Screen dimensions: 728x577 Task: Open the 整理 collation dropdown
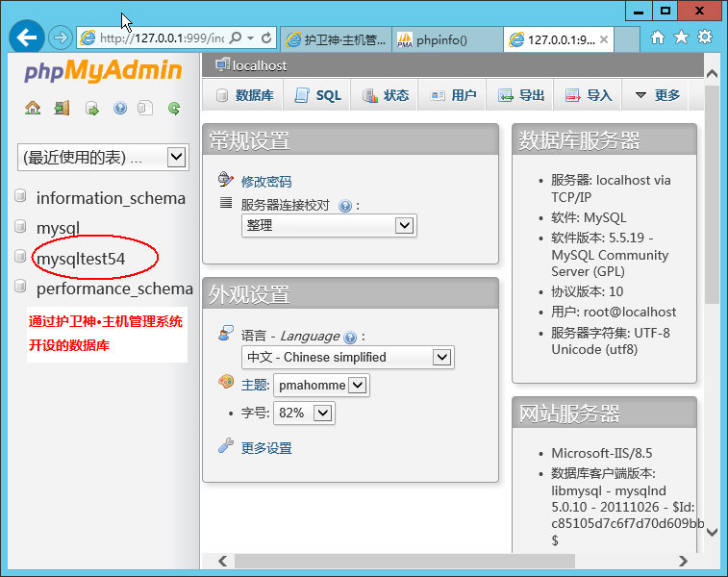pyautogui.click(x=329, y=226)
